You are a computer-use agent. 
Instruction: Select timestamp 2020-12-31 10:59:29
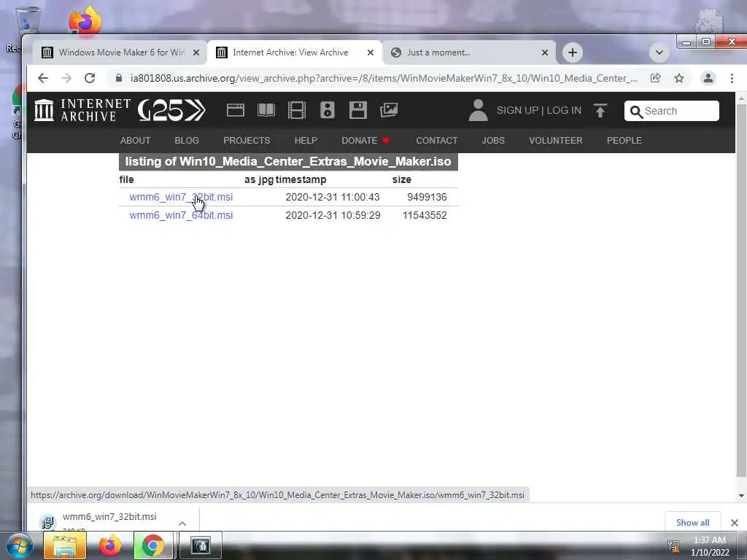[x=333, y=215]
